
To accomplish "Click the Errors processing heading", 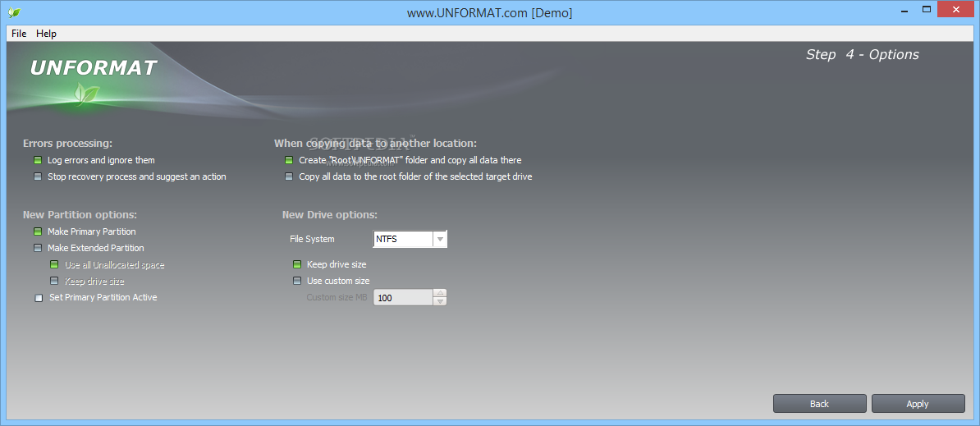I will [67, 144].
